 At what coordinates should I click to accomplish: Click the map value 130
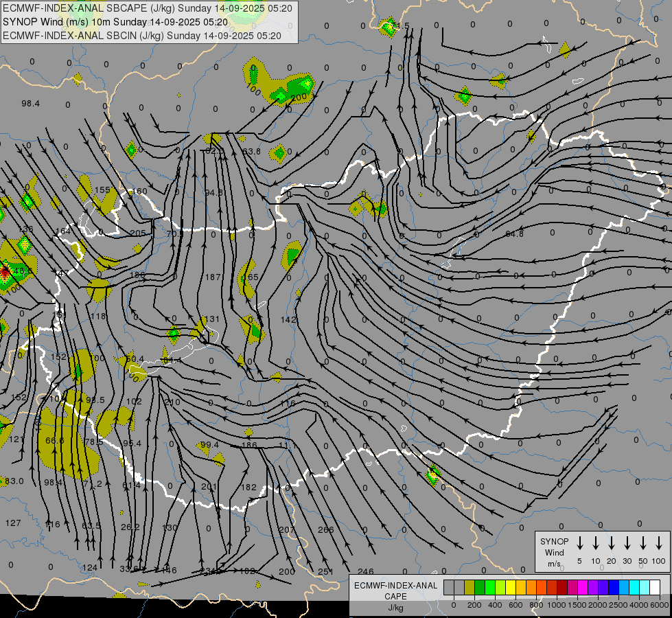(x=170, y=527)
